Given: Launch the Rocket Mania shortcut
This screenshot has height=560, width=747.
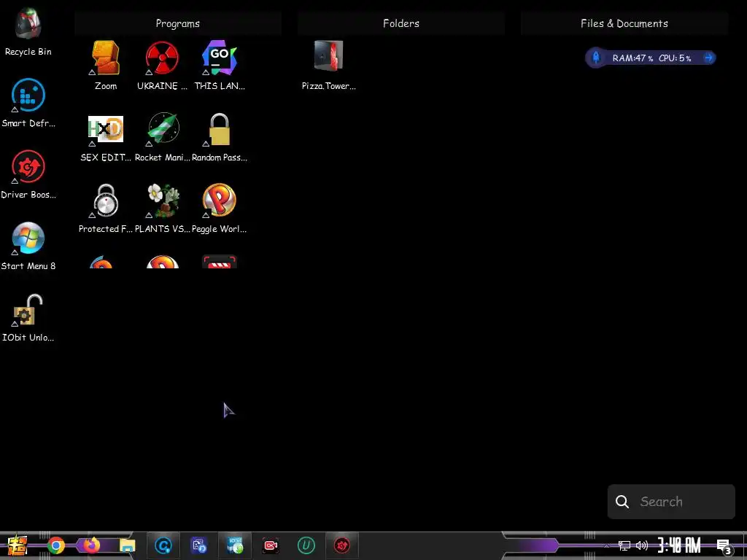Looking at the screenshot, I should 163,129.
